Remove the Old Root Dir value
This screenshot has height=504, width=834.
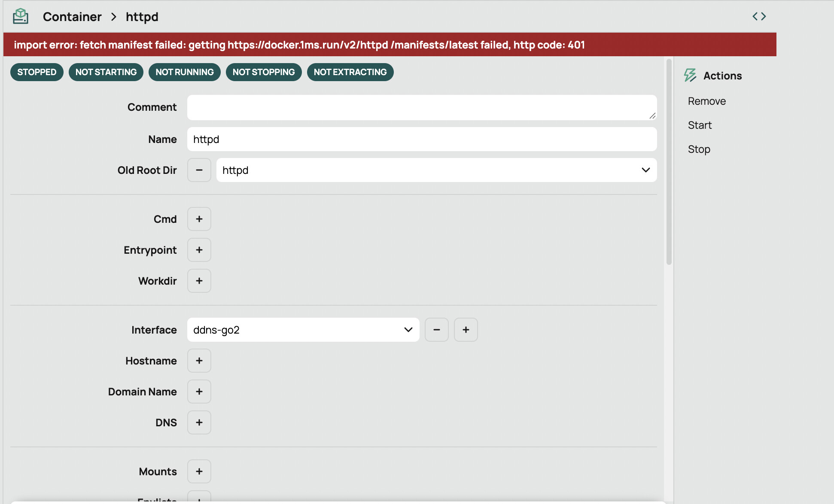point(199,170)
